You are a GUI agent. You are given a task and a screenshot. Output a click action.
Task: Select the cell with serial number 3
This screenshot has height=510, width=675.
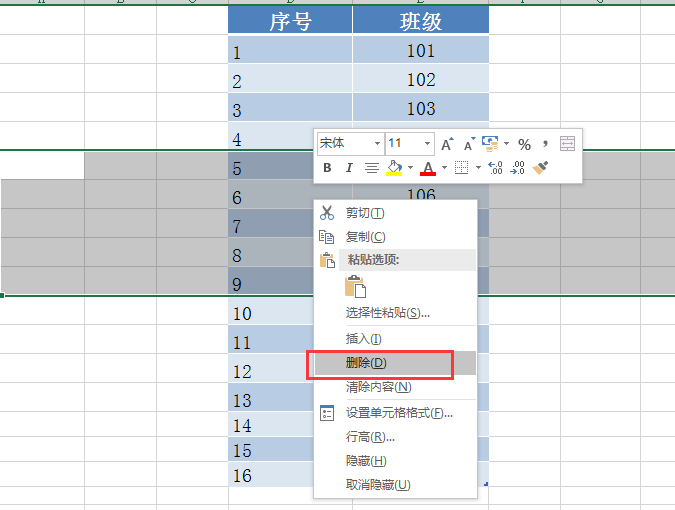click(x=290, y=107)
